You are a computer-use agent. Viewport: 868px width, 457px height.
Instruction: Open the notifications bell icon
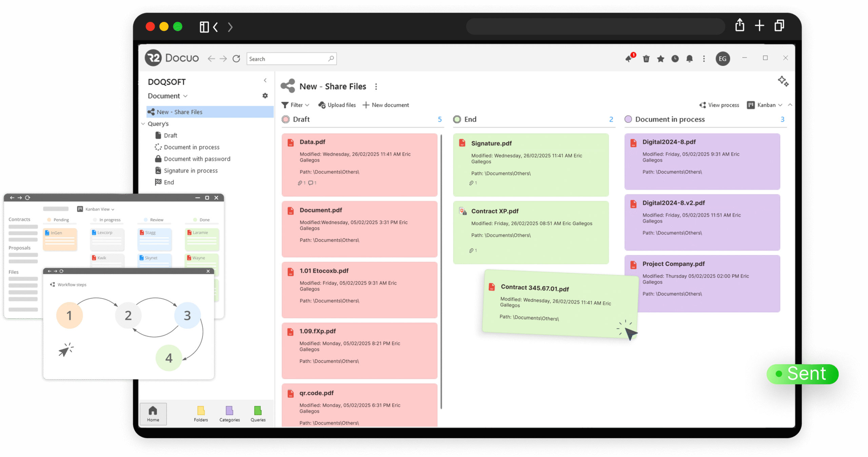(x=689, y=59)
